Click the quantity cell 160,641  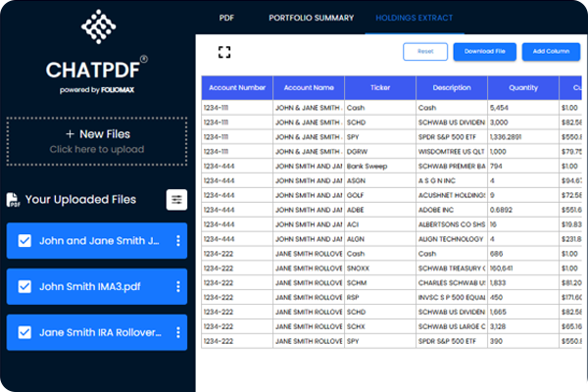coord(523,269)
